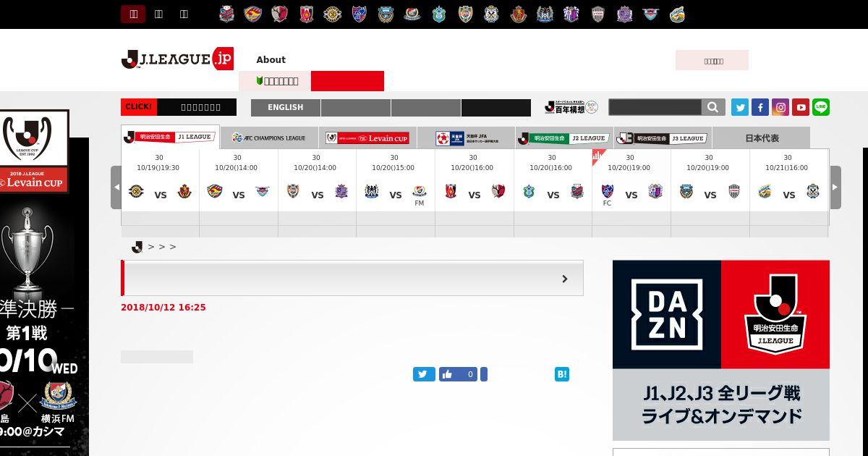The image size is (868, 456).
Task: Select the Levain Cup tab
Action: coord(367,138)
